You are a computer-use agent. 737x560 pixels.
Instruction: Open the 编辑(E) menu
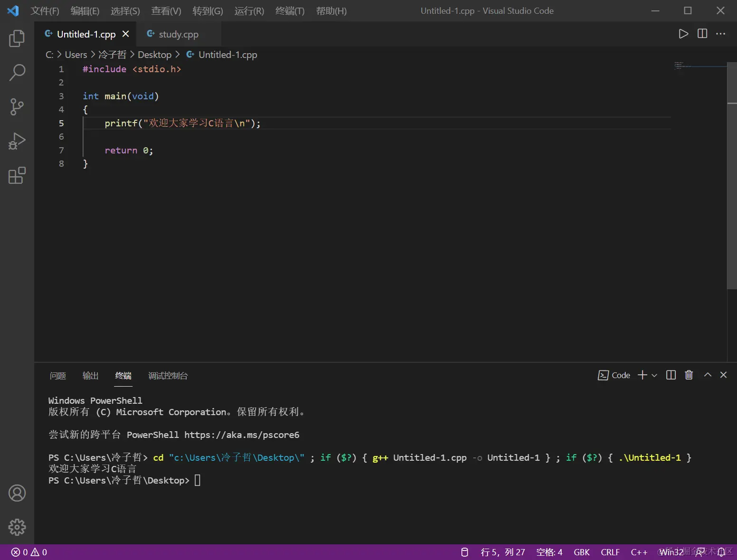click(x=85, y=11)
